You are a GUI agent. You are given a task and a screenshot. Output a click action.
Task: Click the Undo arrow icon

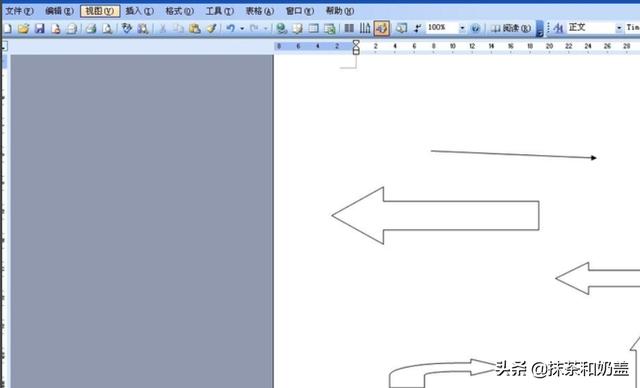(x=231, y=28)
